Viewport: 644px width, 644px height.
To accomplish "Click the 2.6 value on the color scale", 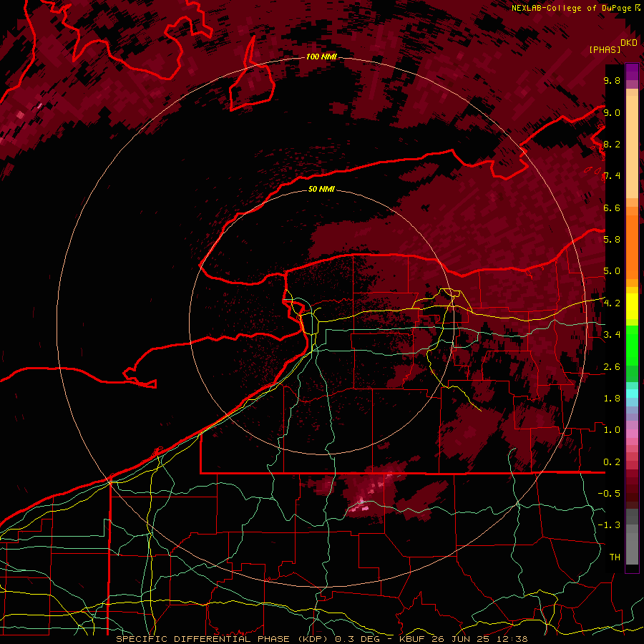I will [612, 367].
